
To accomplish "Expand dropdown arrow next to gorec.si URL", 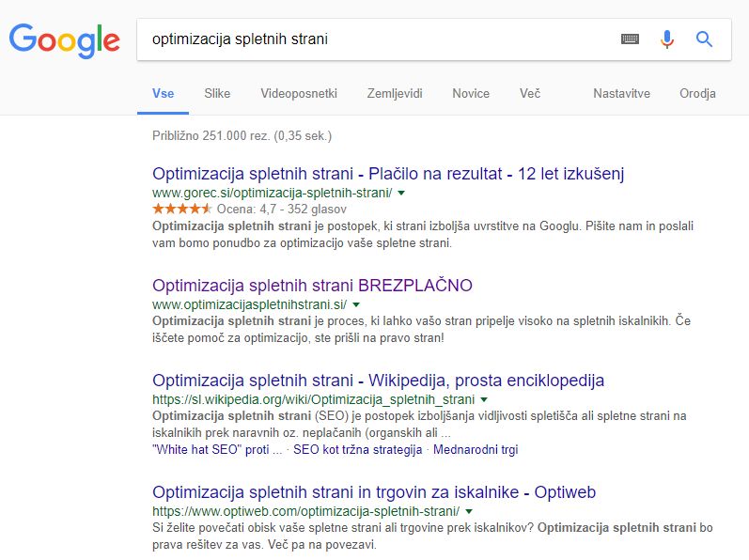I will click(401, 193).
